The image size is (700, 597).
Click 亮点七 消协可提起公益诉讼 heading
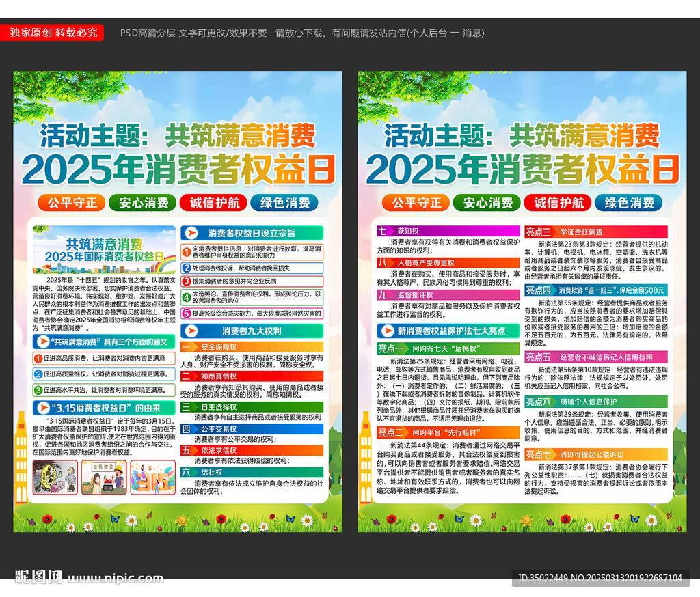[x=596, y=454]
